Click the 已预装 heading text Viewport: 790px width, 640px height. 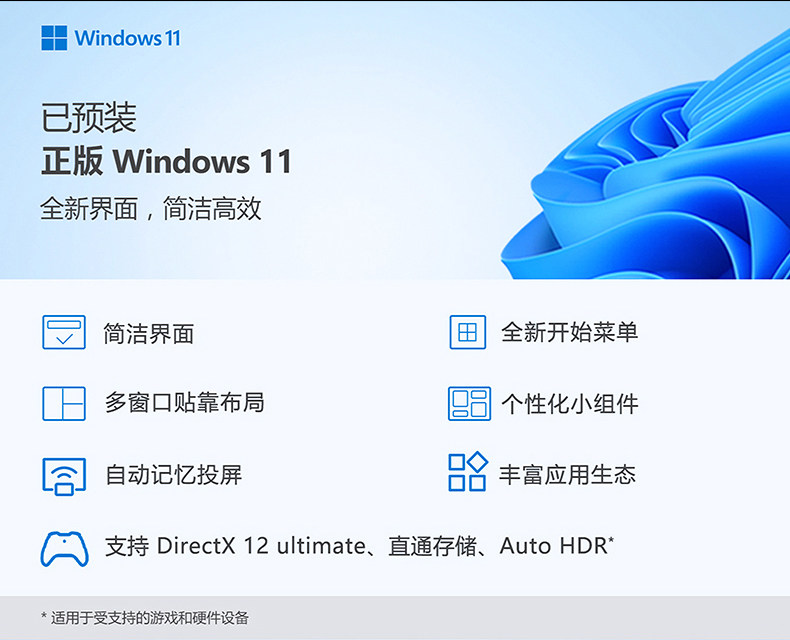coord(89,117)
